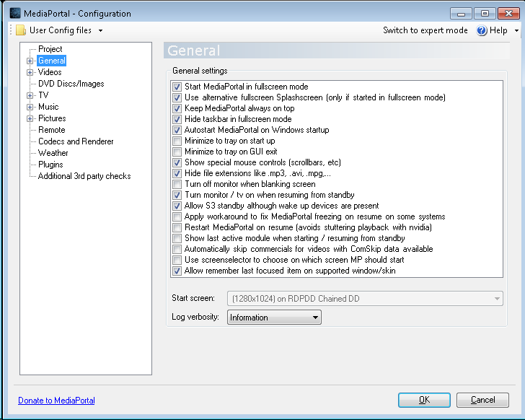Open the User Config files dropdown arrow

coord(100,30)
